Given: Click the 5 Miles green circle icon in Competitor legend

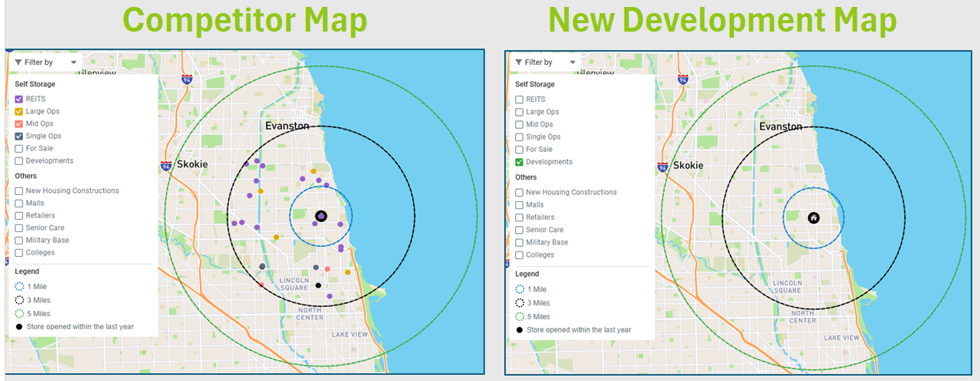Looking at the screenshot, I should point(19,314).
